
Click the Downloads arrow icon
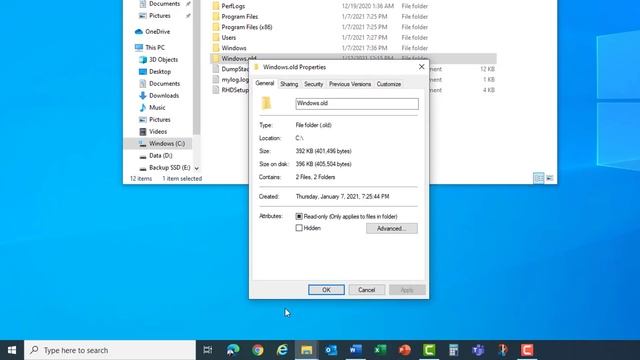142,96
